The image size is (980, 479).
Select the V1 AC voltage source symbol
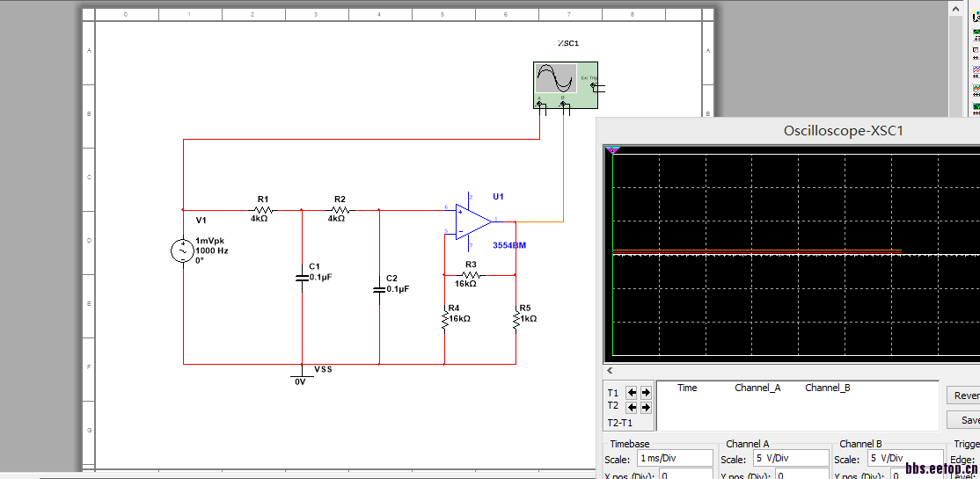[183, 250]
